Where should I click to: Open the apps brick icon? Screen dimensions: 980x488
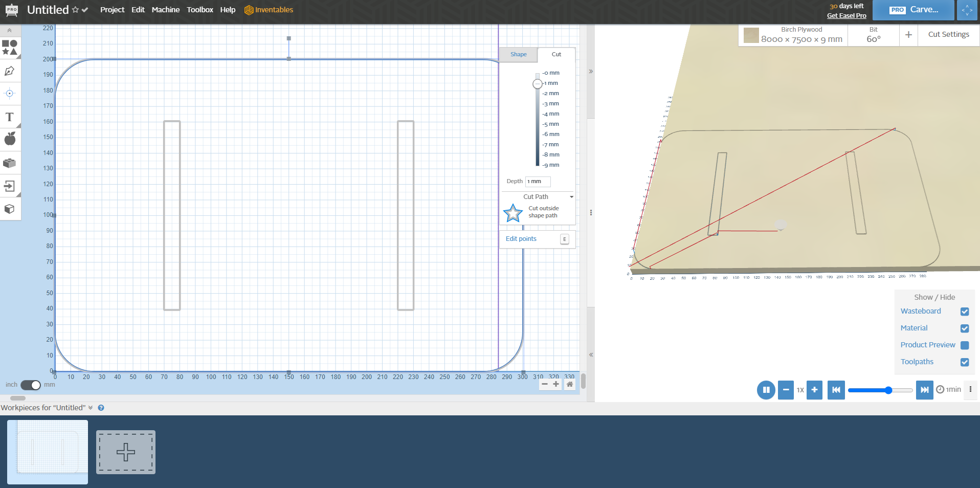[10, 163]
